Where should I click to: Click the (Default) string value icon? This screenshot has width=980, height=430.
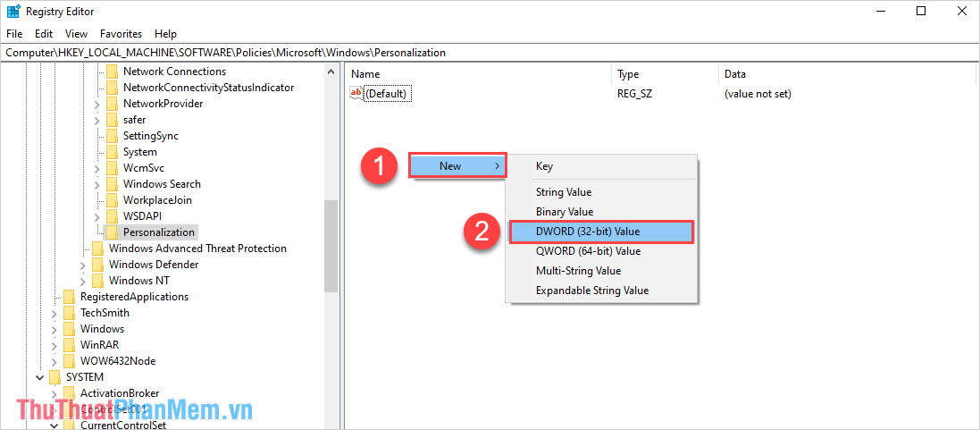coord(356,94)
